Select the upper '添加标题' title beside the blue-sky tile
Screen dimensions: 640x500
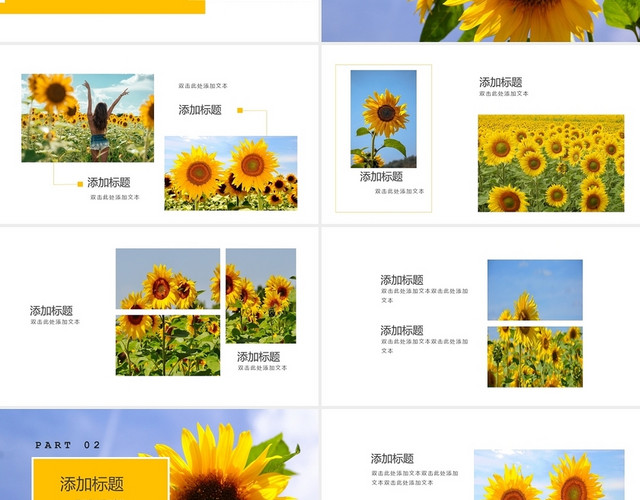click(x=402, y=280)
